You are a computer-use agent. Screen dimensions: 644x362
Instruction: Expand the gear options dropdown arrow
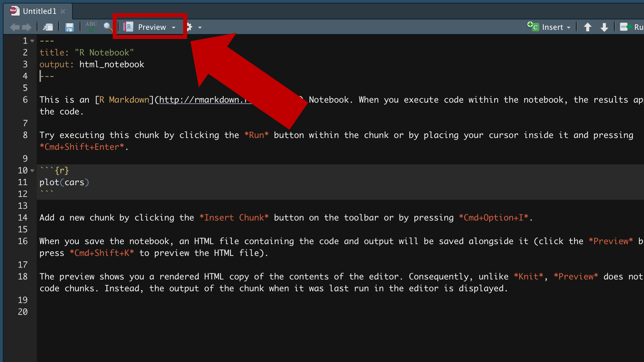click(200, 28)
